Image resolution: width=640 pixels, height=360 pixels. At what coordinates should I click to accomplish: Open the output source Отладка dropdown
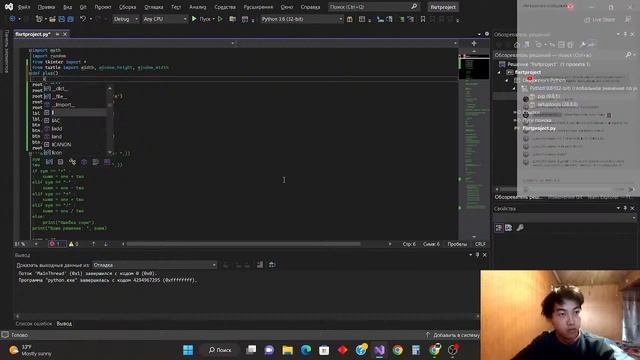(154, 265)
